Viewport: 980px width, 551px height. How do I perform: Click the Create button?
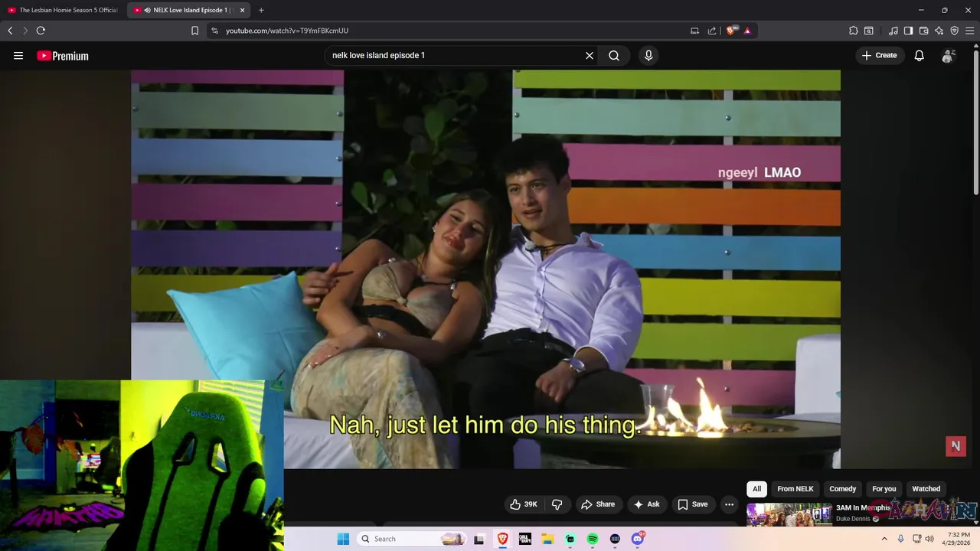click(879, 56)
